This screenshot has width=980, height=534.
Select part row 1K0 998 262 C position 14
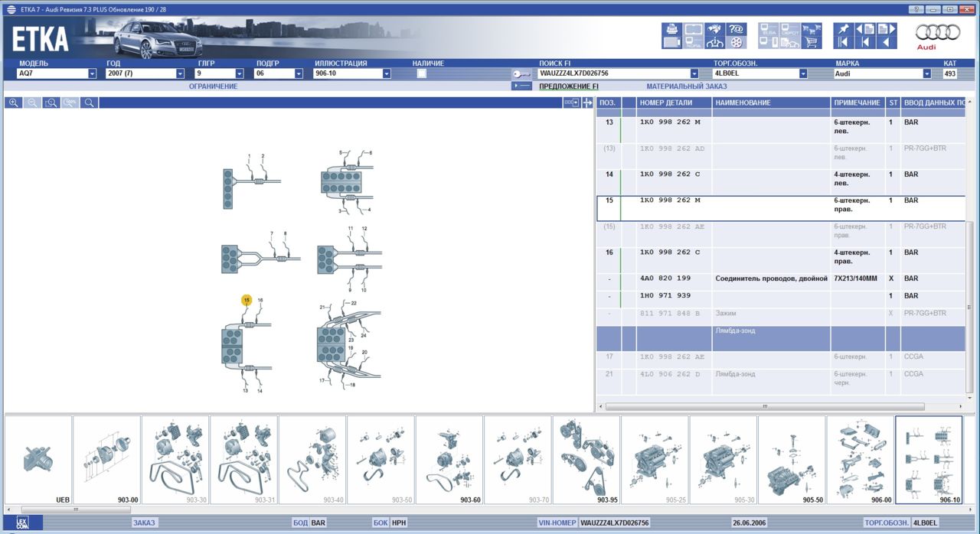[781, 182]
